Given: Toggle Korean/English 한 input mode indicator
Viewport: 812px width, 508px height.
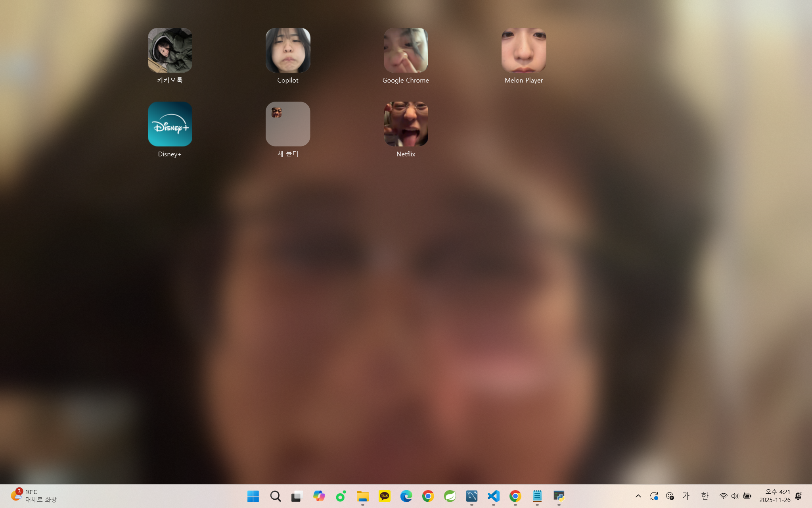Looking at the screenshot, I should 704,496.
